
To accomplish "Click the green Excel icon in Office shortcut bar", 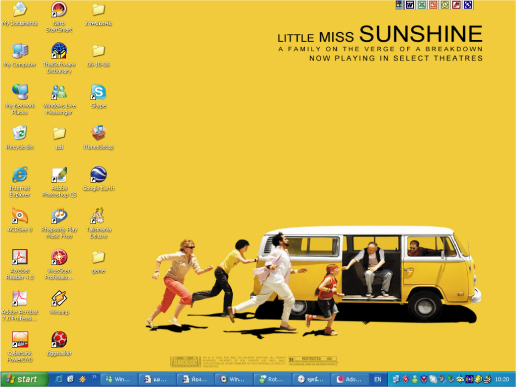I will coord(422,5).
